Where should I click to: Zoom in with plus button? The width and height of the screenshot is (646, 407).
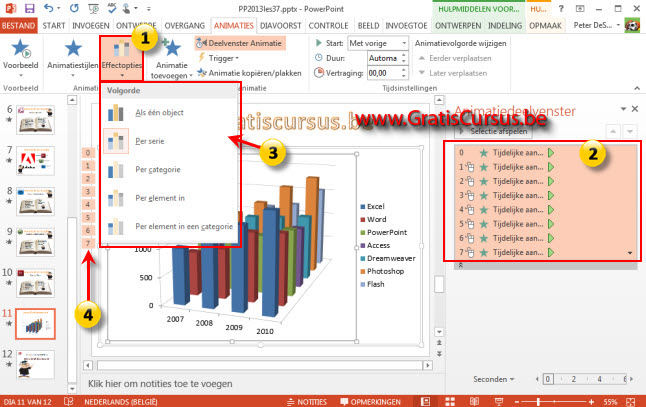coord(592,402)
